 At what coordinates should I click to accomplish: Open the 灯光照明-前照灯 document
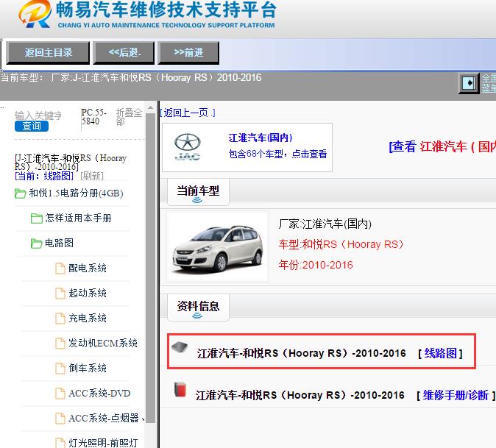pyautogui.click(x=103, y=443)
